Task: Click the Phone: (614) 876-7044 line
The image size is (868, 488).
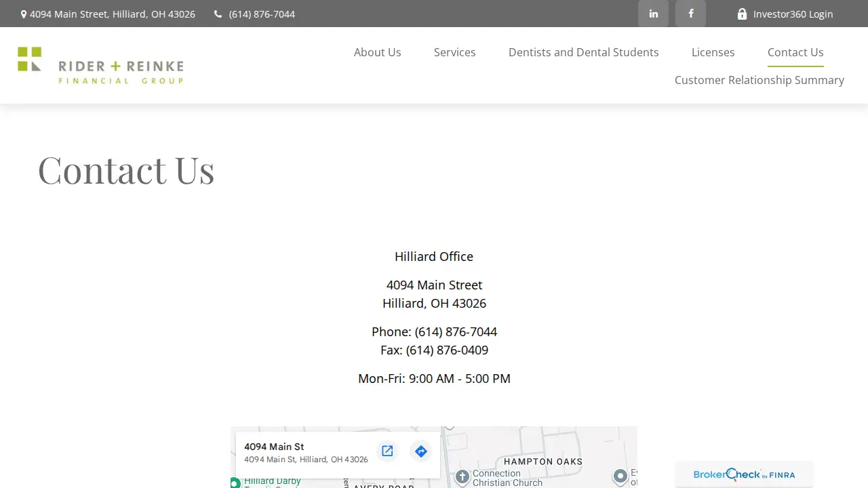Action: 434,331
